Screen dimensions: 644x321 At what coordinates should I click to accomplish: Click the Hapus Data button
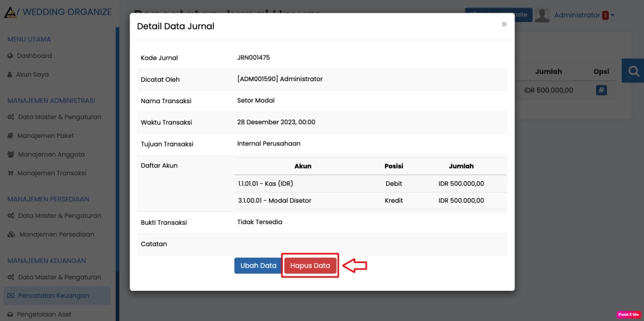point(310,266)
